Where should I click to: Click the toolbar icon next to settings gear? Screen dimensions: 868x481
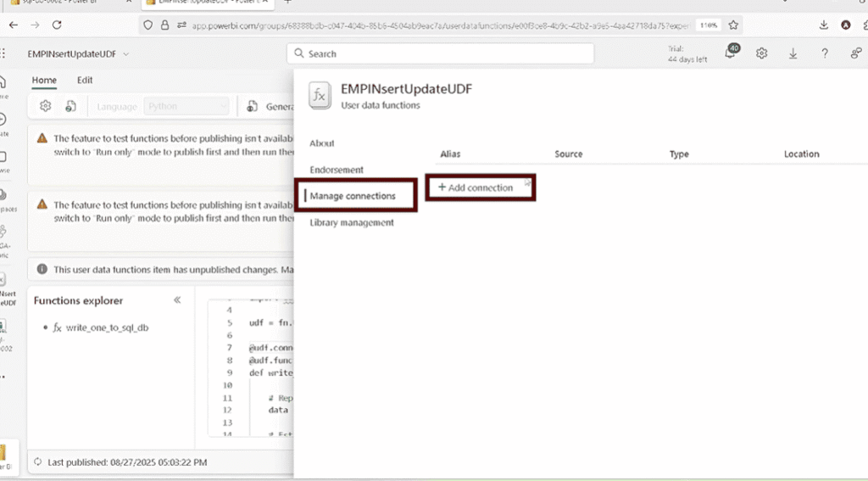point(71,106)
